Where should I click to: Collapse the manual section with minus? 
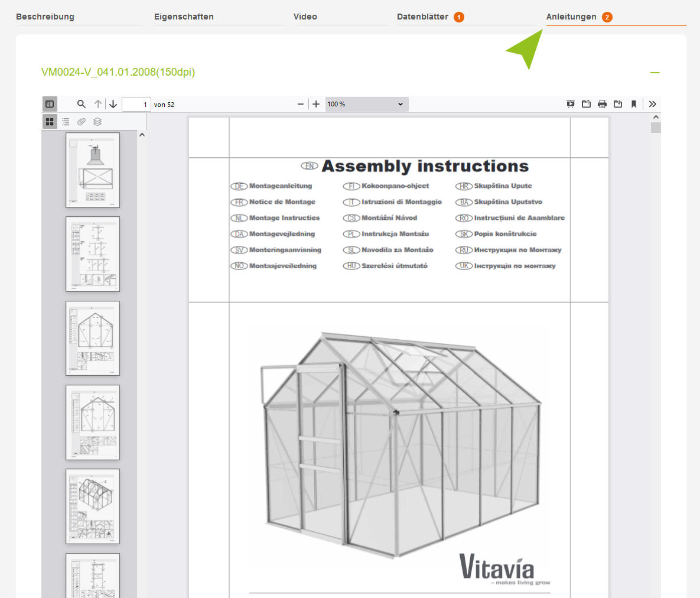[x=655, y=72]
